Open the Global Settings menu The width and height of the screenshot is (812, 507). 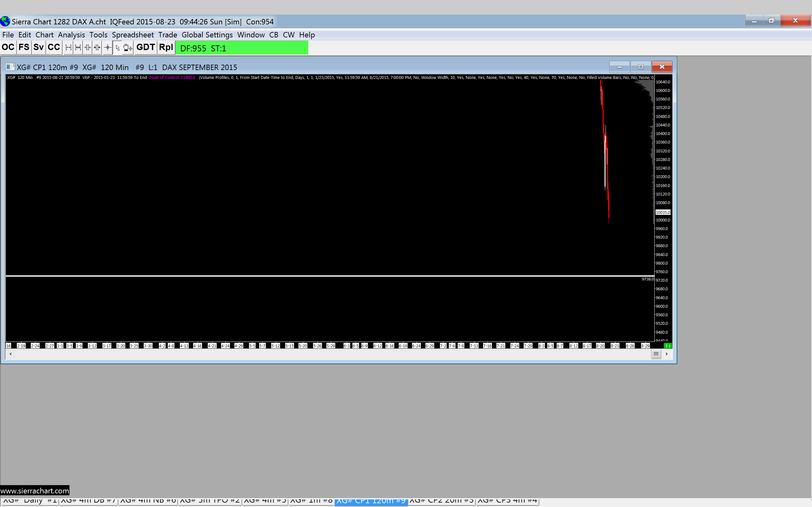tap(207, 35)
